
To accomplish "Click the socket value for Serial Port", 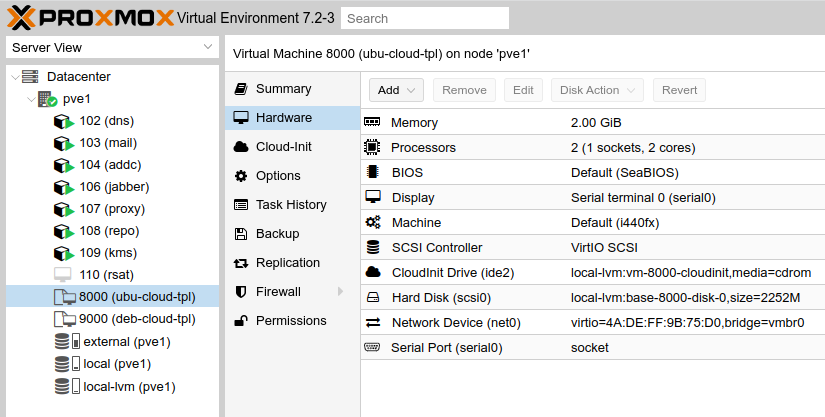I will [x=590, y=348].
